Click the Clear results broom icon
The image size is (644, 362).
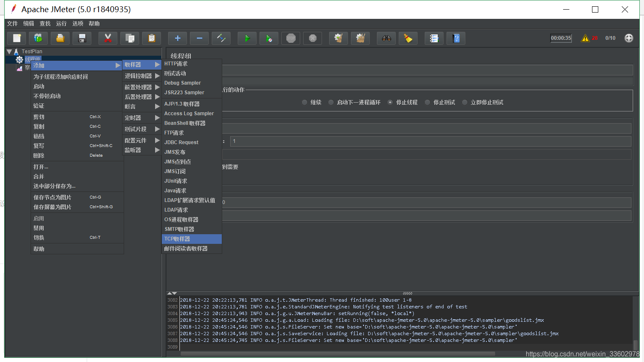(x=339, y=38)
